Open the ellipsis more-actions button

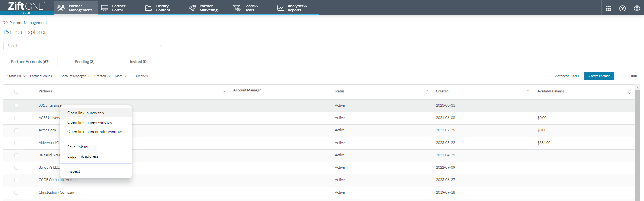[621, 76]
